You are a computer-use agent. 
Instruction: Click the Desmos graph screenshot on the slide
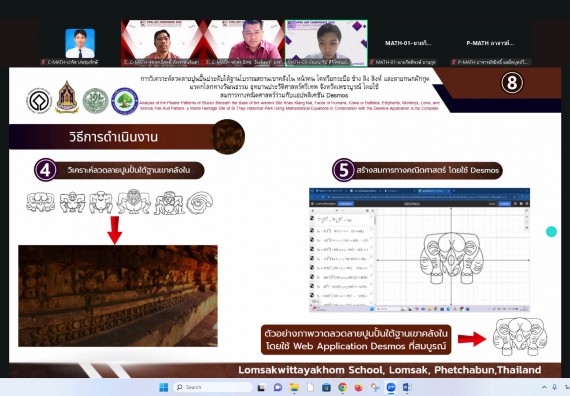tap(420, 250)
